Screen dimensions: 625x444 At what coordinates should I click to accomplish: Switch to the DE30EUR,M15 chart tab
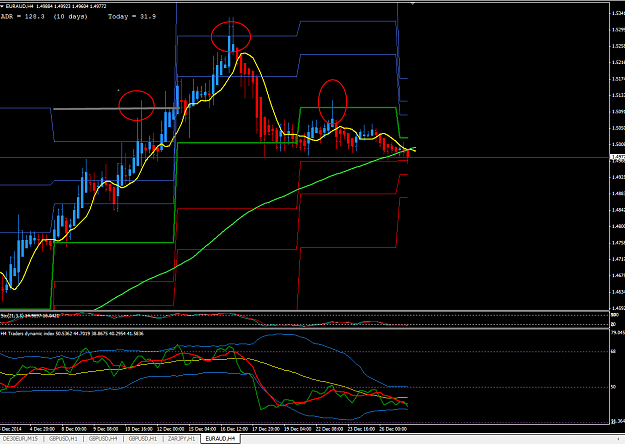click(x=20, y=439)
